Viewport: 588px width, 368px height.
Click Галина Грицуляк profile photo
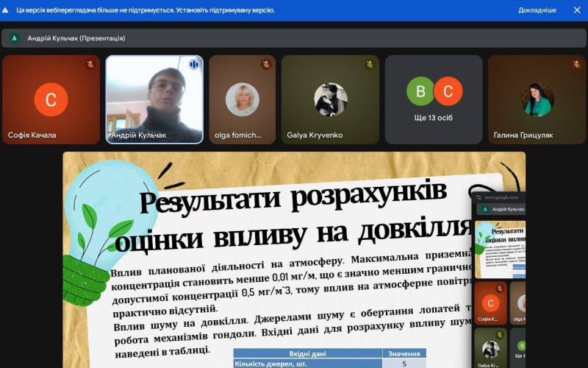537,99
